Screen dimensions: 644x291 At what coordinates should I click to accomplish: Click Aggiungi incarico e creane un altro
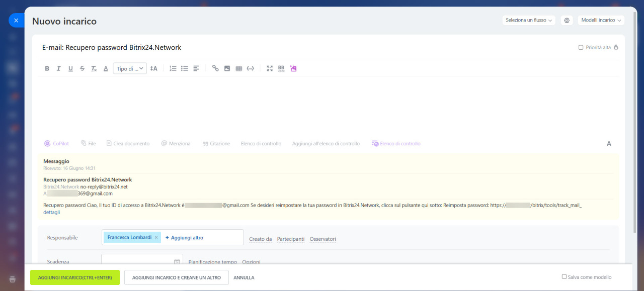(177, 277)
